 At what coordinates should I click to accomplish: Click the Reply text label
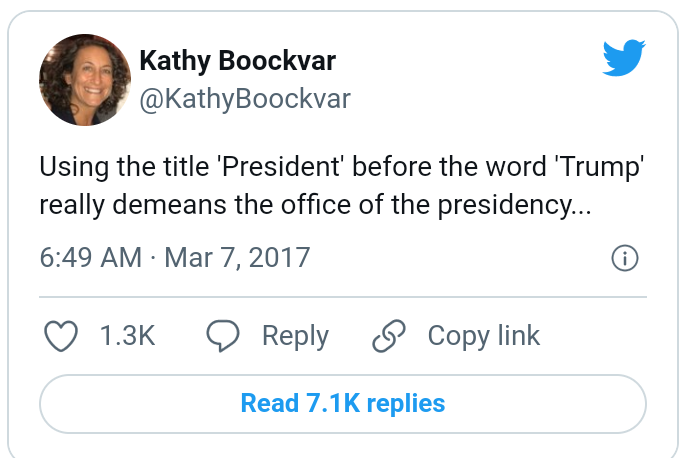point(295,336)
